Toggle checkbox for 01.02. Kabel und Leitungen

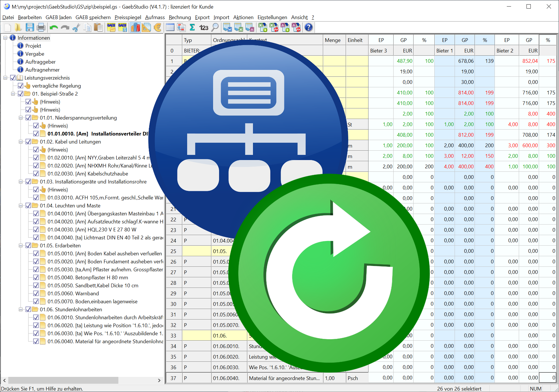pos(28,142)
